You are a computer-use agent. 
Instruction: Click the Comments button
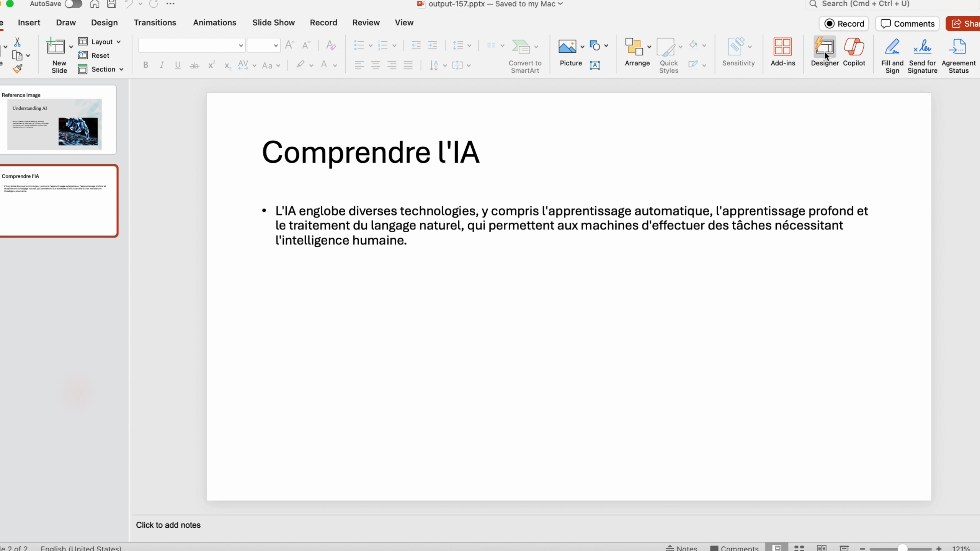[907, 24]
